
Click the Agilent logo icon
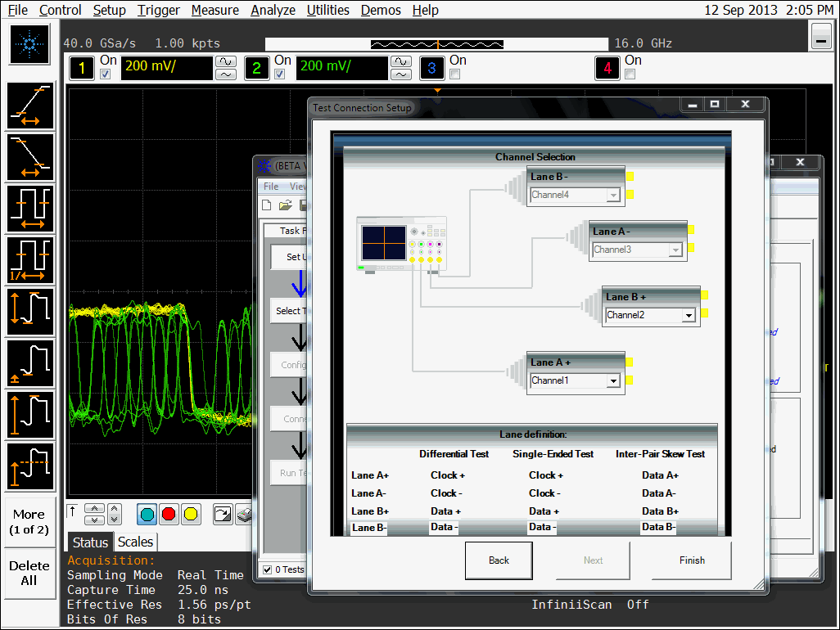30,44
